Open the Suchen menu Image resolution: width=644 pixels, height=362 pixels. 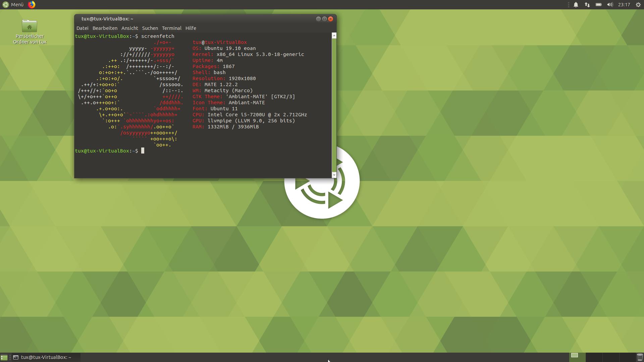pos(150,28)
